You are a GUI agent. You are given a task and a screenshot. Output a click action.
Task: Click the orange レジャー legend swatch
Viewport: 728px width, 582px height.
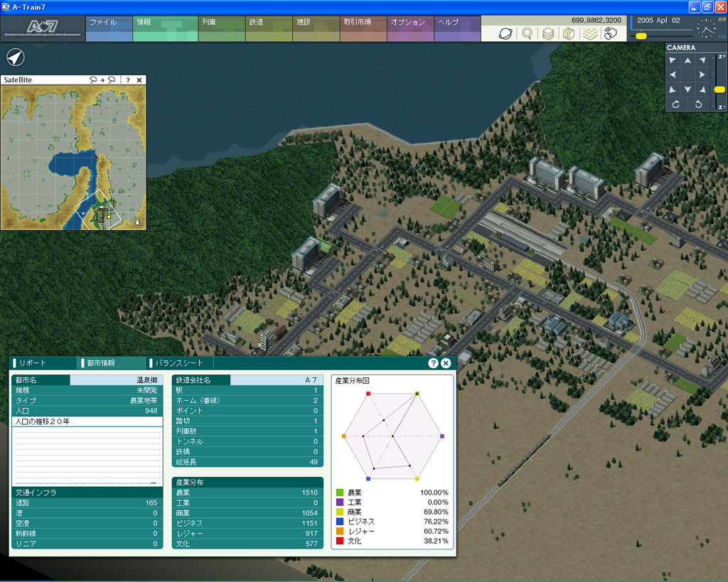(340, 531)
